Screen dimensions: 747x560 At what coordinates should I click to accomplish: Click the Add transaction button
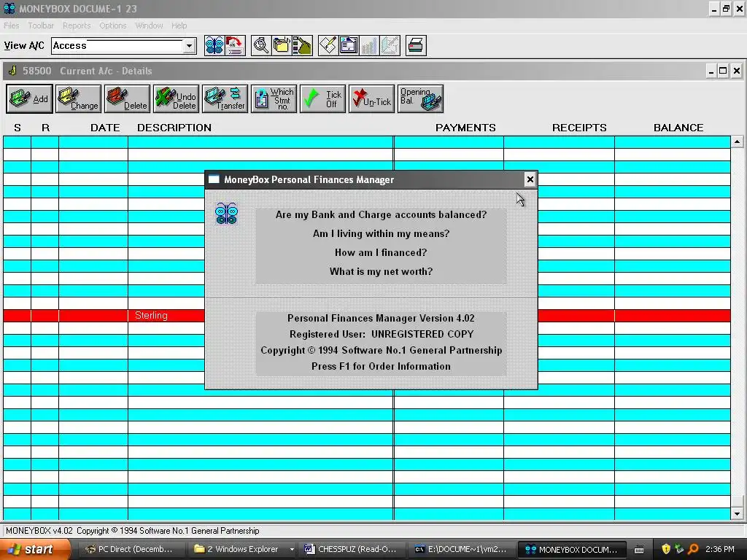point(29,99)
